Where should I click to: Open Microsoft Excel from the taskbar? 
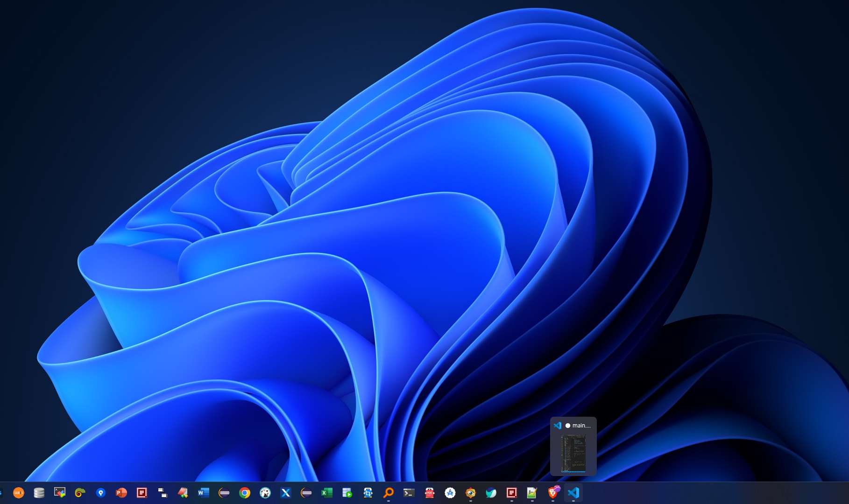327,493
